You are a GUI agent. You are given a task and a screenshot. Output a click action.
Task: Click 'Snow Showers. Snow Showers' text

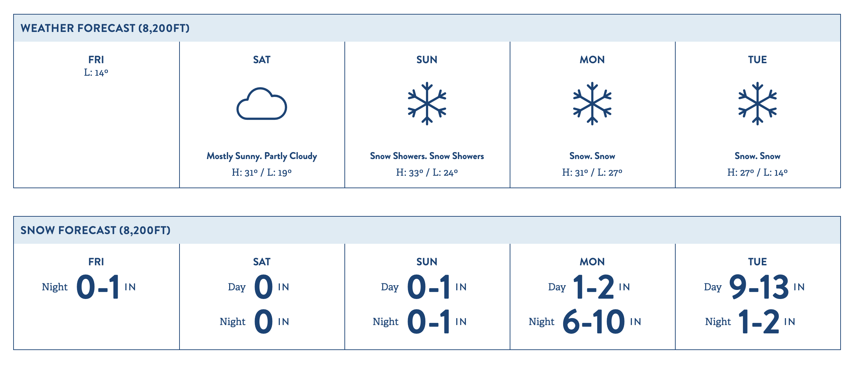pyautogui.click(x=427, y=156)
